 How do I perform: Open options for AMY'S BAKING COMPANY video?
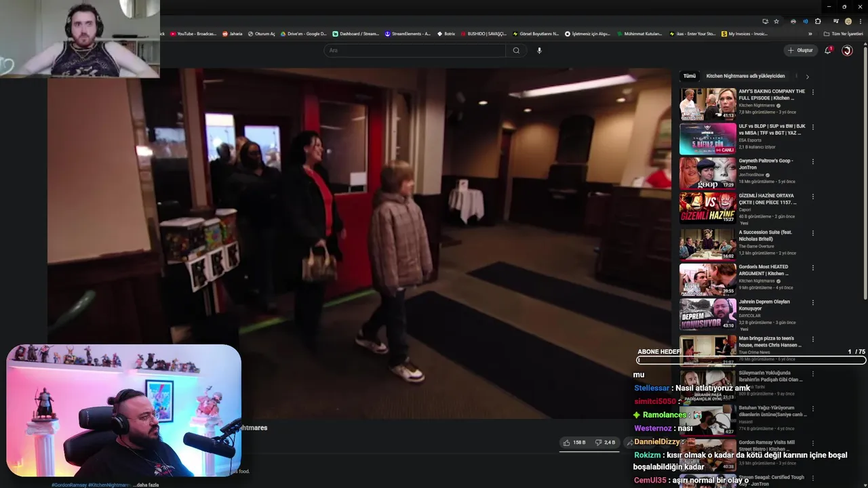tap(812, 92)
